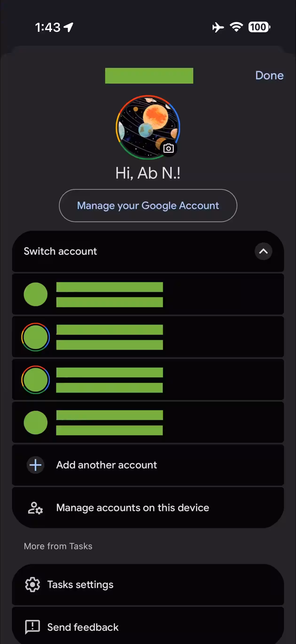
Task: Tap the second account's ringed avatar
Action: point(36,337)
